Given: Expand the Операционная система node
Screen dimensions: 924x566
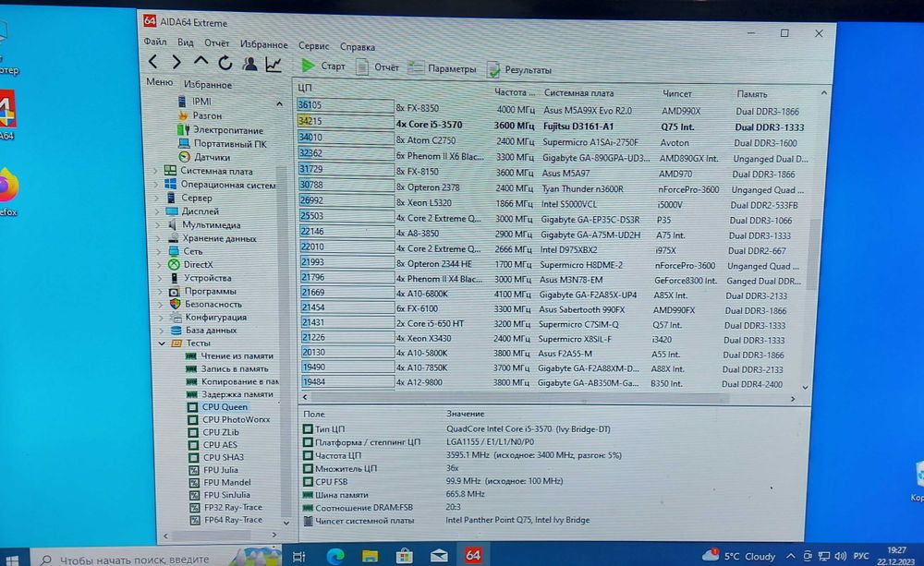Looking at the screenshot, I should 157,185.
